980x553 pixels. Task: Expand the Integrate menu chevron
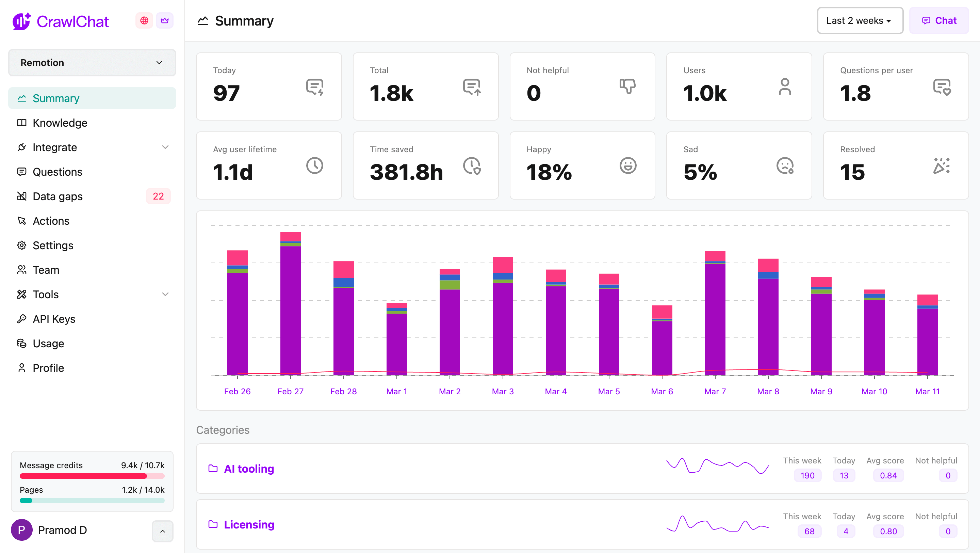pos(165,147)
